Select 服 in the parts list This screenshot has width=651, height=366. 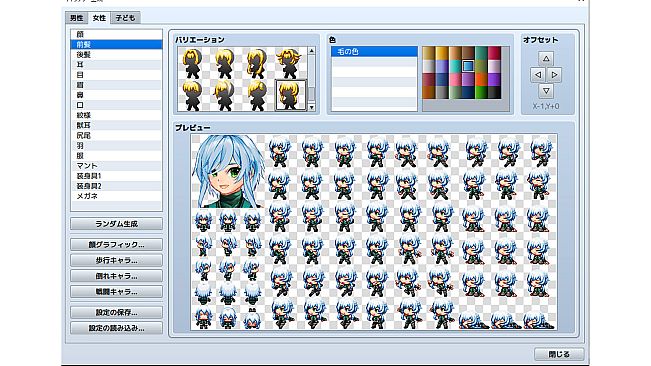116,156
